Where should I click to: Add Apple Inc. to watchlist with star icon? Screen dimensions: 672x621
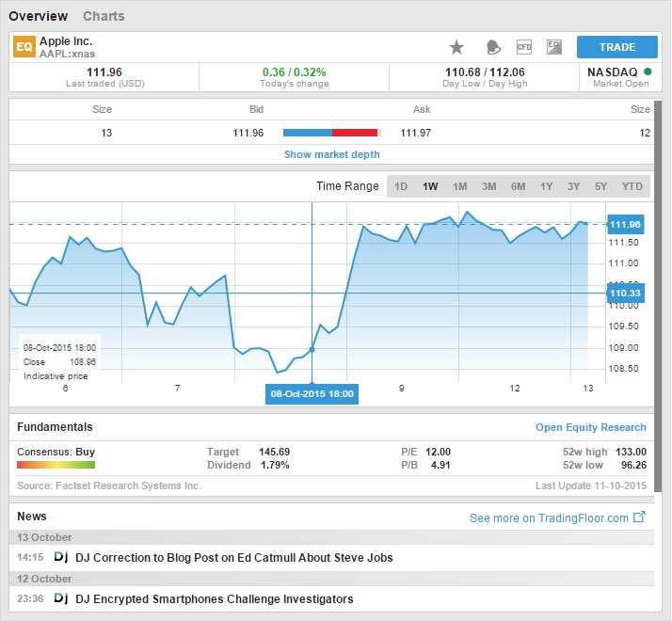pyautogui.click(x=456, y=47)
